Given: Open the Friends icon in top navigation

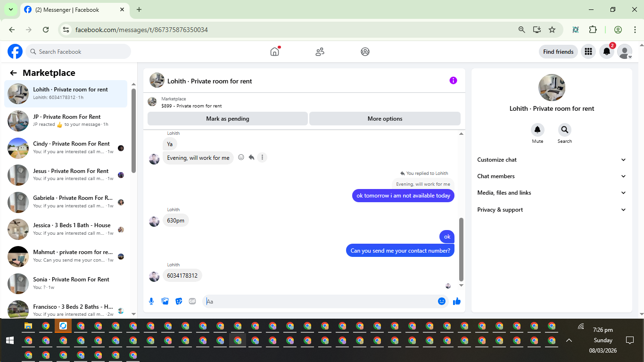Looking at the screenshot, I should pos(320,52).
